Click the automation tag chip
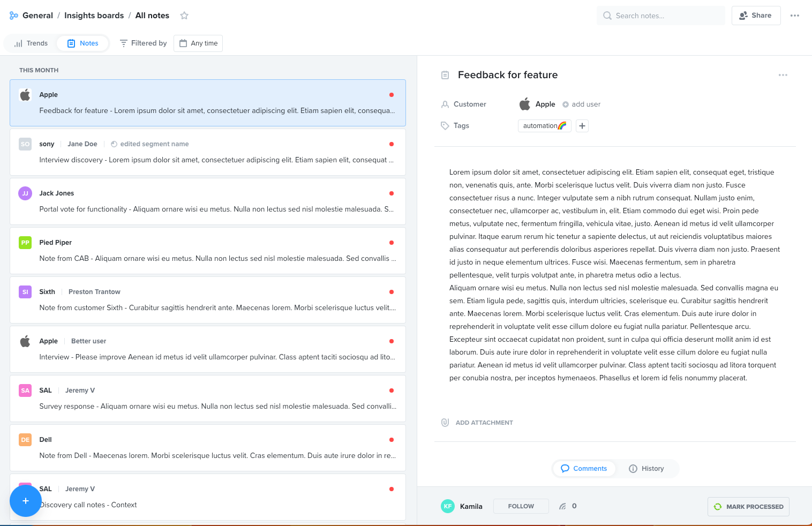Screen dimensions: 812x526 click(544, 126)
